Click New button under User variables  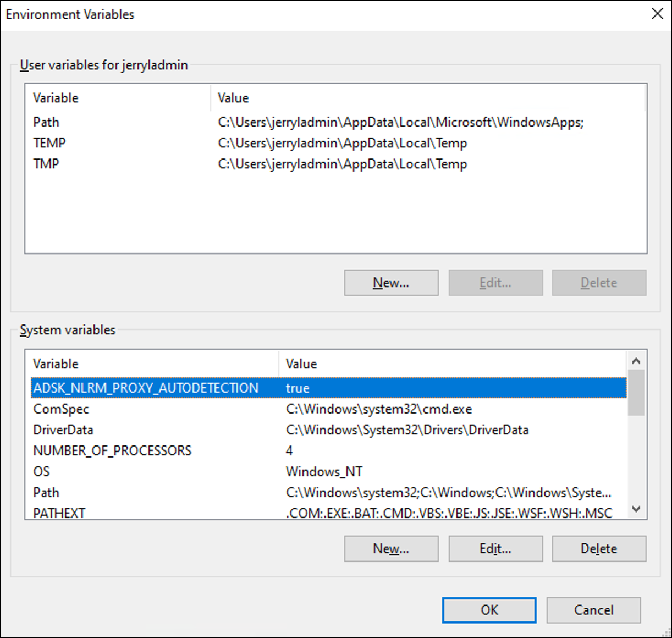(x=391, y=283)
